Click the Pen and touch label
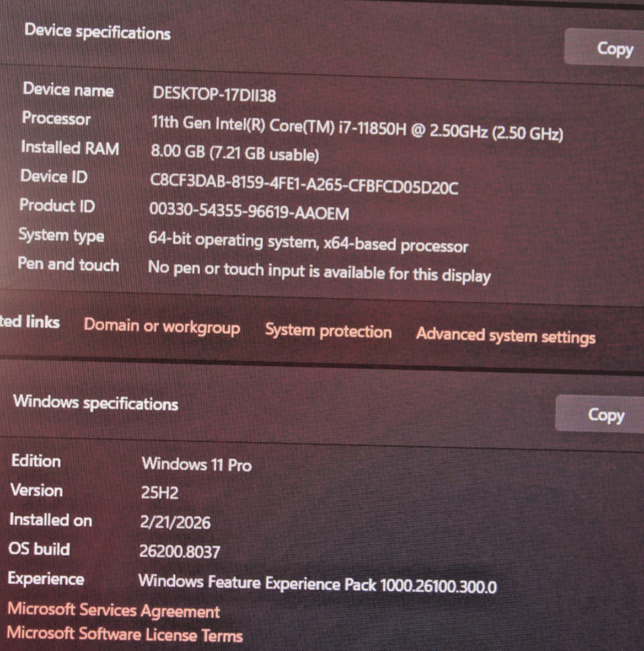 pos(68,264)
